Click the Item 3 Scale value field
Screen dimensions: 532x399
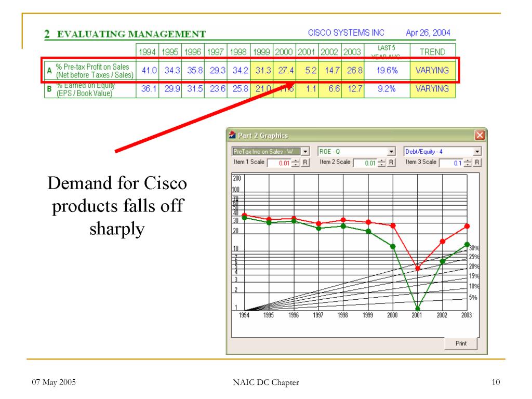[x=451, y=163]
